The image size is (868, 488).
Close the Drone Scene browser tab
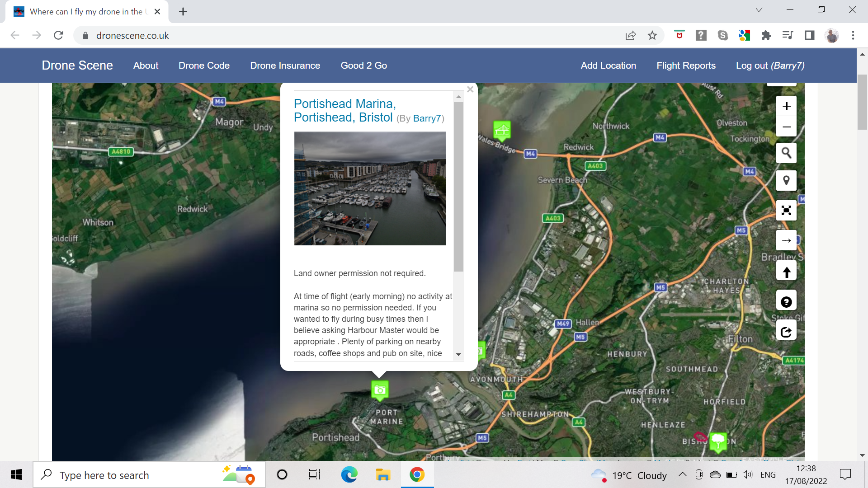coord(157,12)
